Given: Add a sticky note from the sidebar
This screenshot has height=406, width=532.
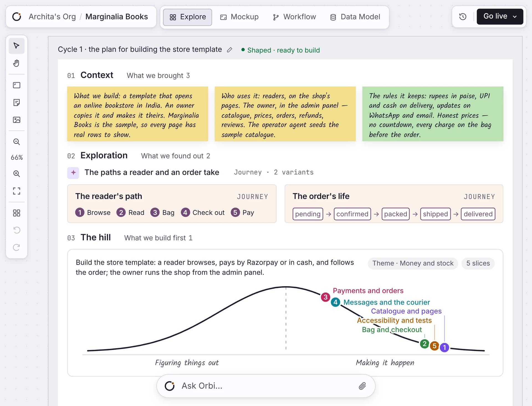Looking at the screenshot, I should 17,103.
